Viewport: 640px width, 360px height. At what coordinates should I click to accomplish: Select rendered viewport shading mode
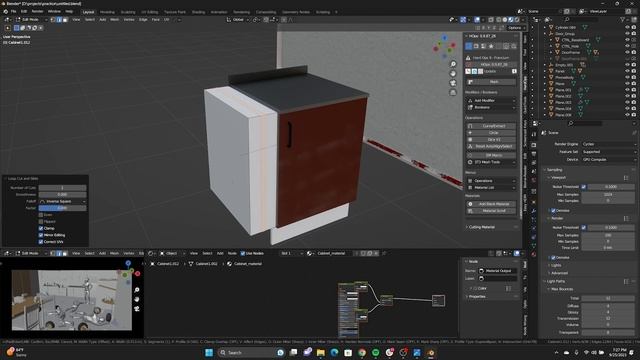point(517,20)
